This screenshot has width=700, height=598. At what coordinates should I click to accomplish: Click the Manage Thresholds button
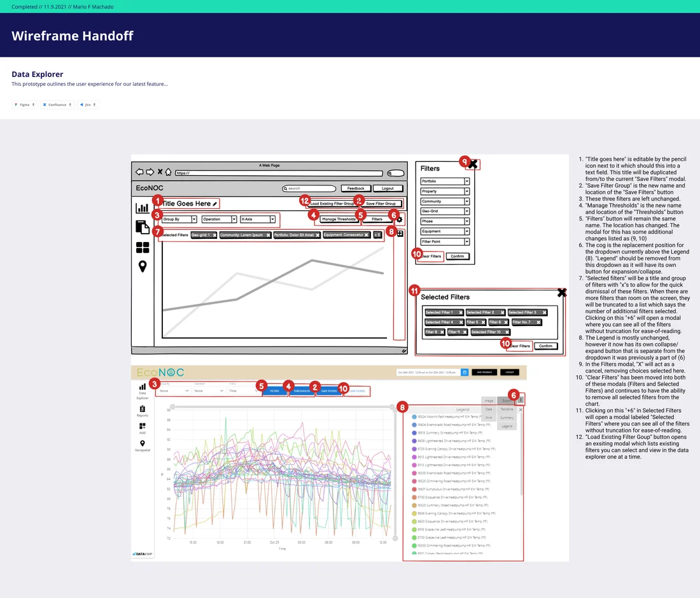(x=339, y=219)
